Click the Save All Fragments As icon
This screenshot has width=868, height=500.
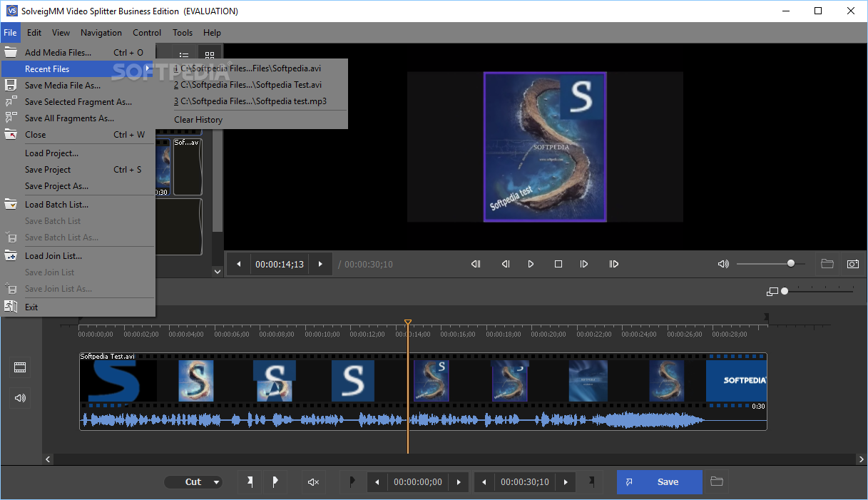coord(11,118)
